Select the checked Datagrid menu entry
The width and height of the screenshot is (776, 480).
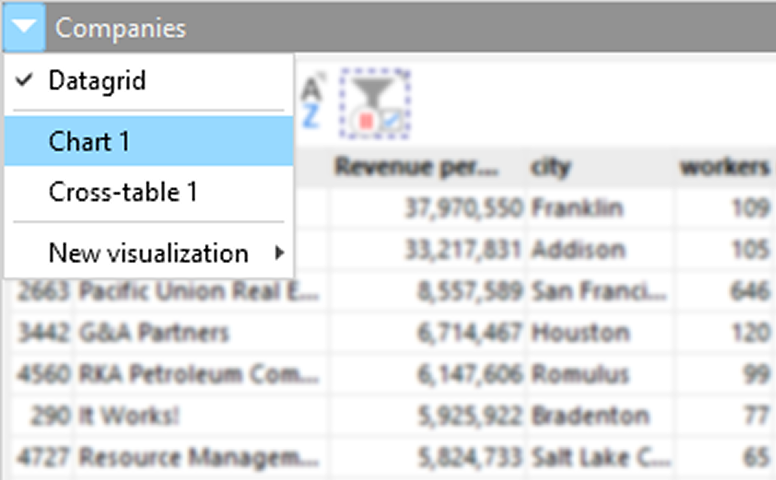tap(97, 82)
